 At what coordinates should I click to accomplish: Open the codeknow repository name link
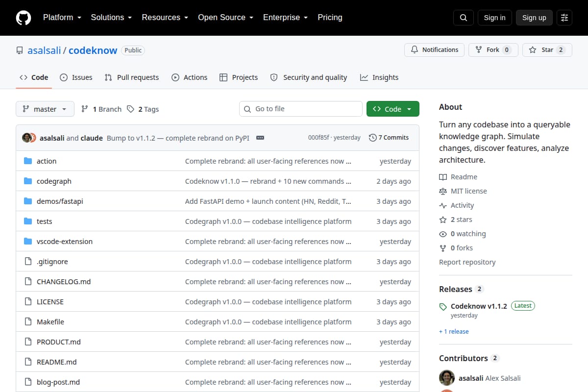click(x=93, y=50)
